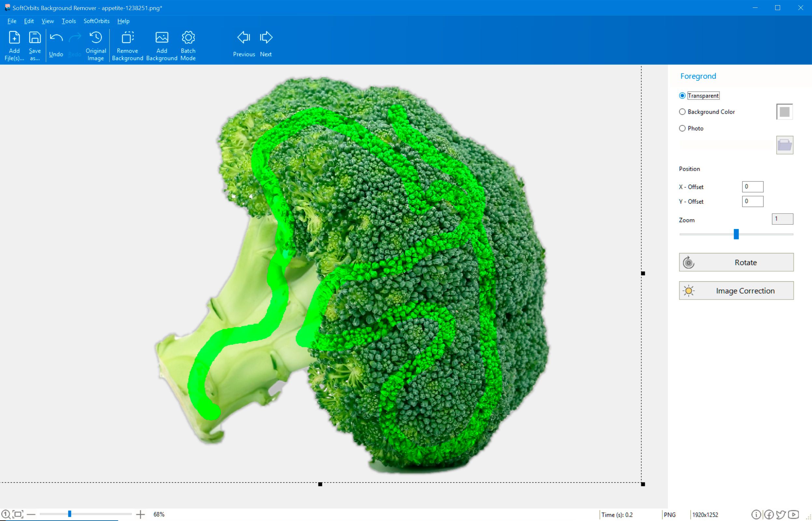Choose the Background Color radio option
The height and width of the screenshot is (521, 812).
tap(682, 112)
